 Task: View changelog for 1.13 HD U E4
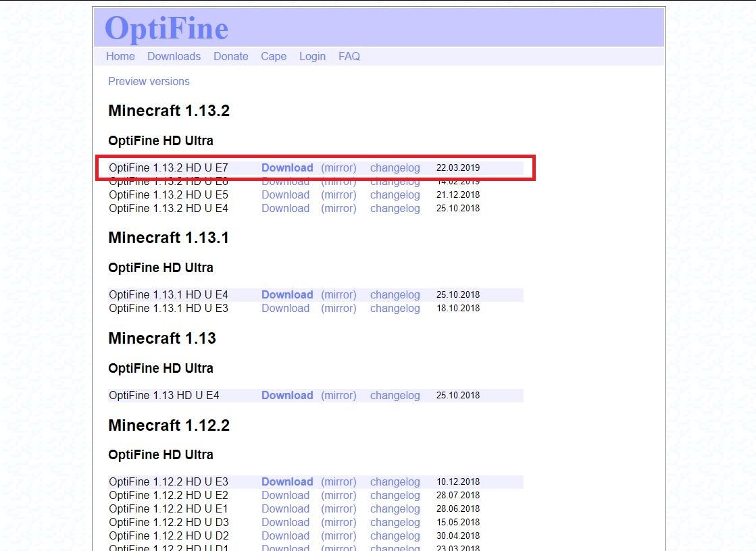[x=395, y=395]
